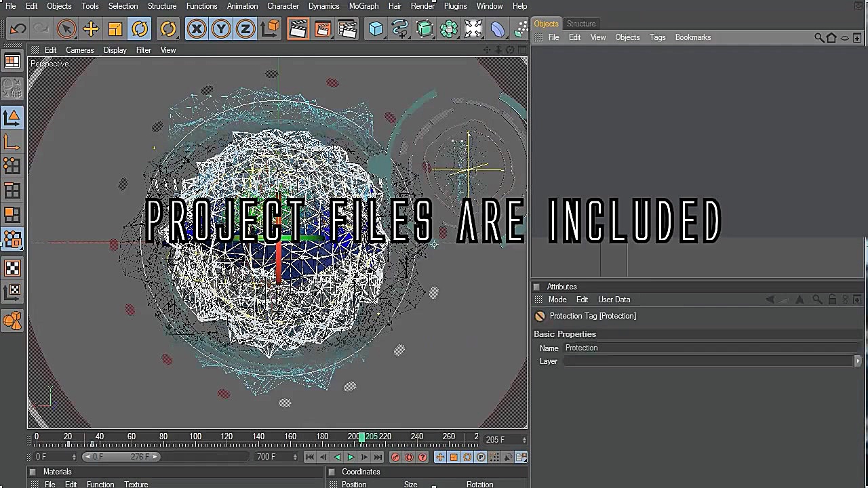Click the home icon in Objects panel
The height and width of the screenshot is (488, 868).
click(x=831, y=38)
